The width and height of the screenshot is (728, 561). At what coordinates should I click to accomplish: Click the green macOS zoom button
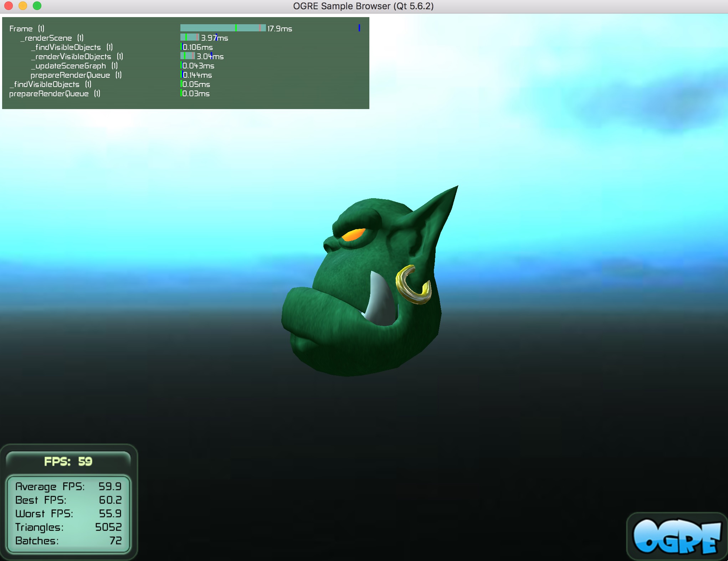click(37, 6)
